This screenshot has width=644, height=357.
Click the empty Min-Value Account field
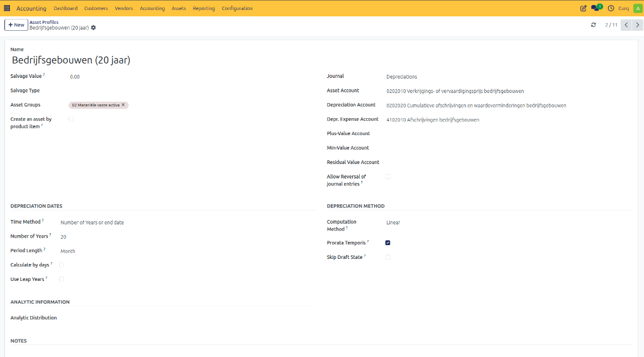tap(508, 148)
